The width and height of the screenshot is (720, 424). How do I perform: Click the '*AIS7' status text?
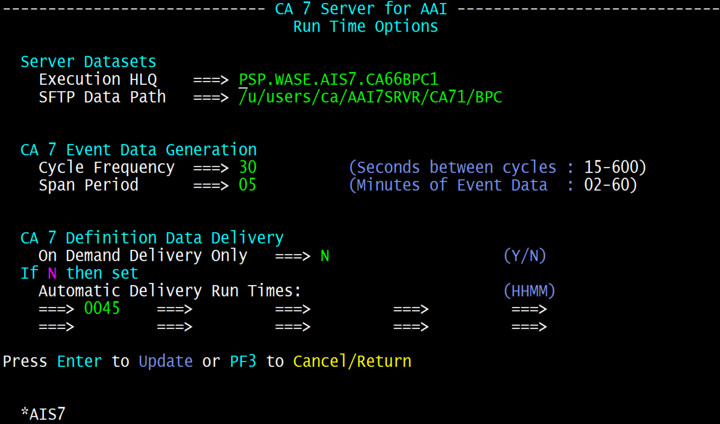click(x=43, y=414)
